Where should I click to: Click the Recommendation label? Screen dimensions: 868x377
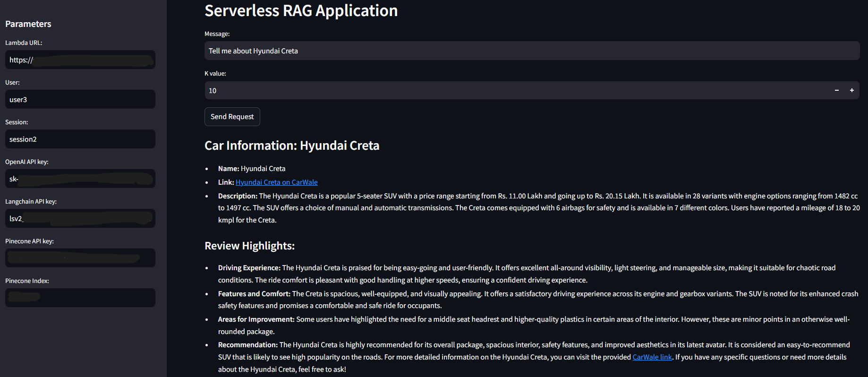pyautogui.click(x=248, y=345)
